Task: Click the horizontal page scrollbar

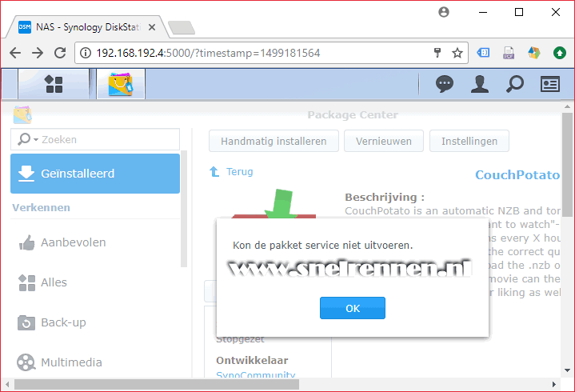Action: click(157, 384)
